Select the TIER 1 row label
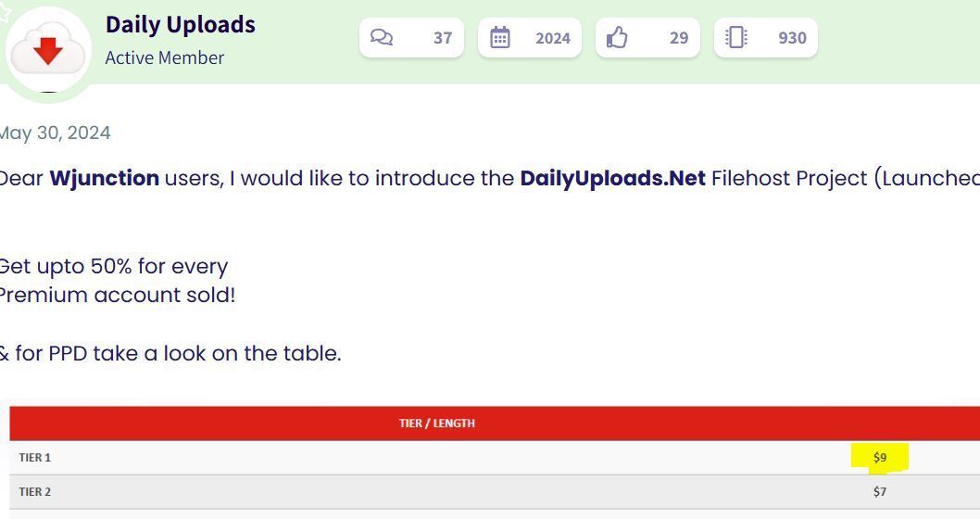 (x=35, y=458)
